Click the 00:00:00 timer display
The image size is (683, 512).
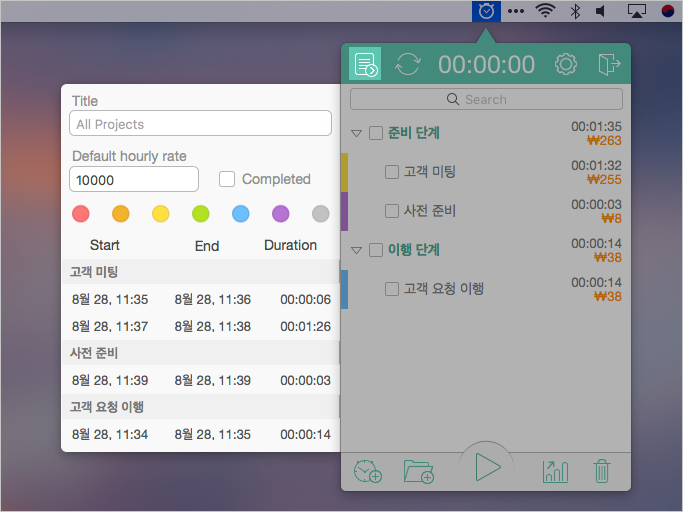tap(486, 64)
